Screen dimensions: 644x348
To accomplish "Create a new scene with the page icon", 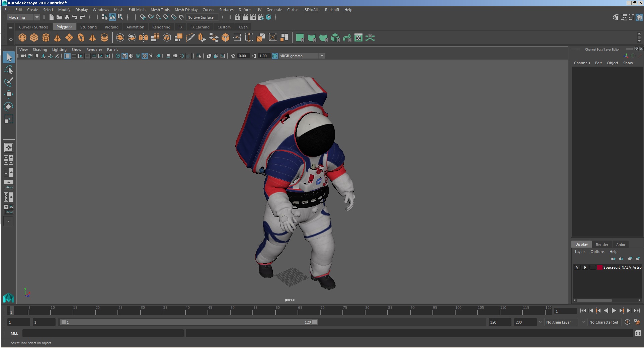I will (x=51, y=17).
